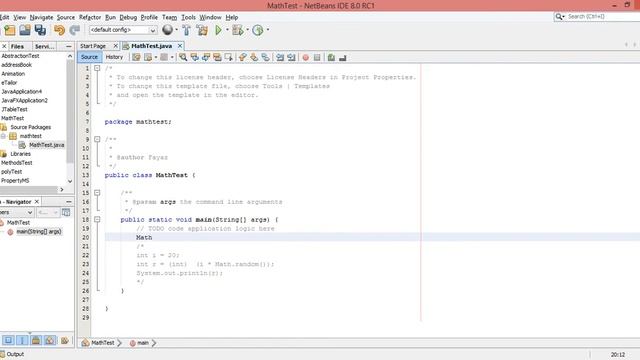Find next occurrence in editor
The image size is (640, 360).
point(206,57)
